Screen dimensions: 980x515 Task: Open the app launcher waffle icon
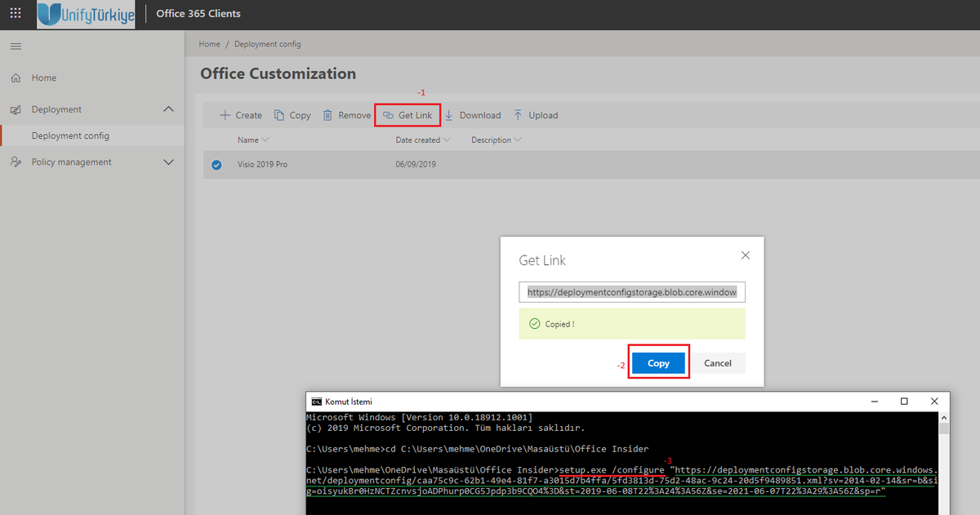pos(15,13)
